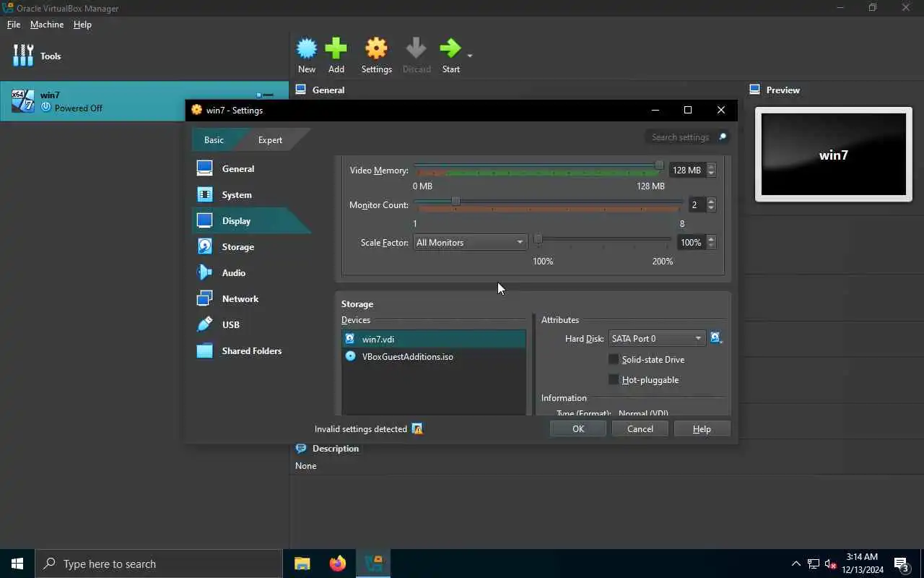Screen dimensions: 924x578
Task: Open the Help menu in menu bar
Action: [82, 25]
